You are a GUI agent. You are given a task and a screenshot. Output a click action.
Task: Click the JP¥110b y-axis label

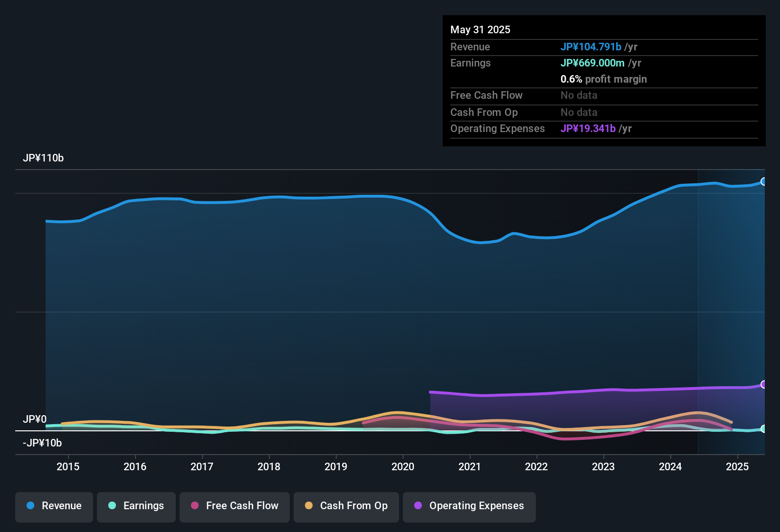tap(43, 158)
